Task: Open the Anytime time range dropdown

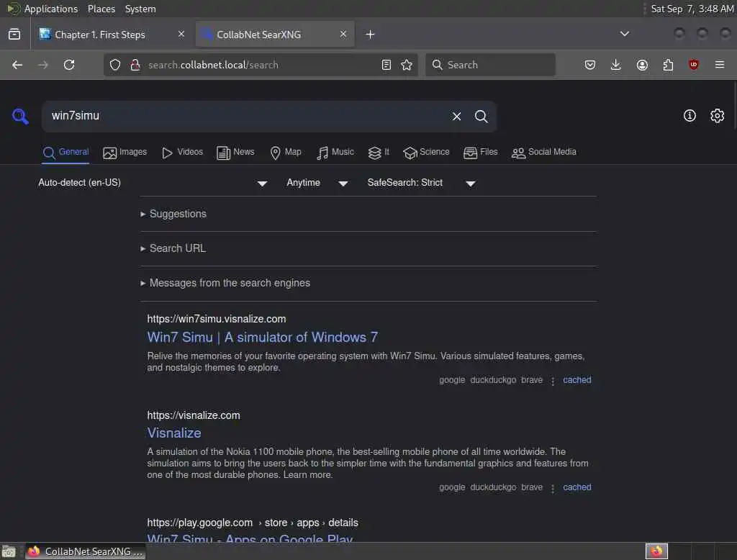Action: [x=317, y=183]
